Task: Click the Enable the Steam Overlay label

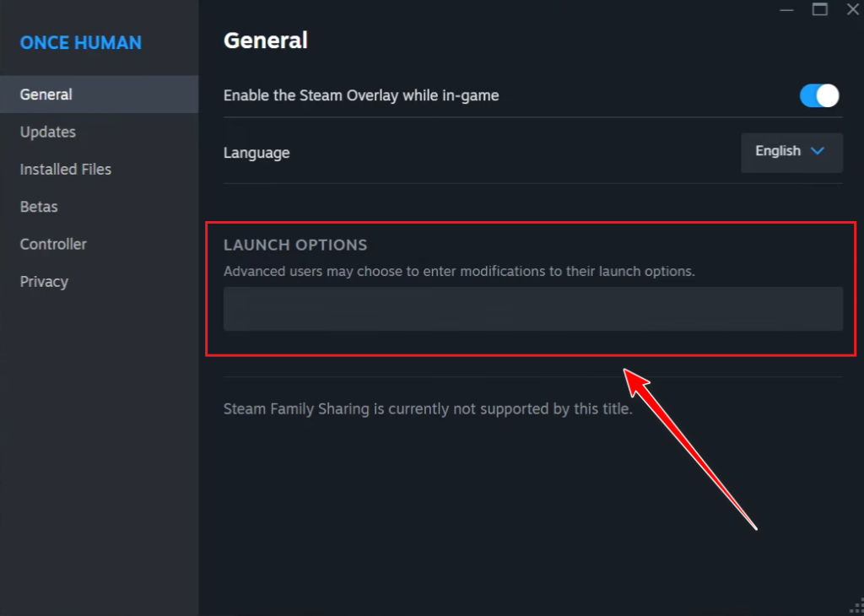Action: pos(361,95)
